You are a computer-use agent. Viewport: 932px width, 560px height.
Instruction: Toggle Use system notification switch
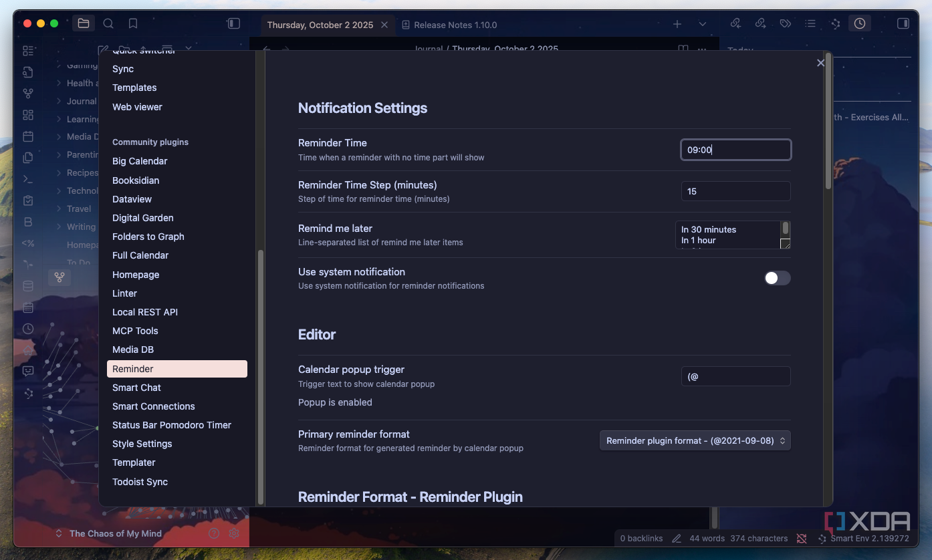pos(778,278)
